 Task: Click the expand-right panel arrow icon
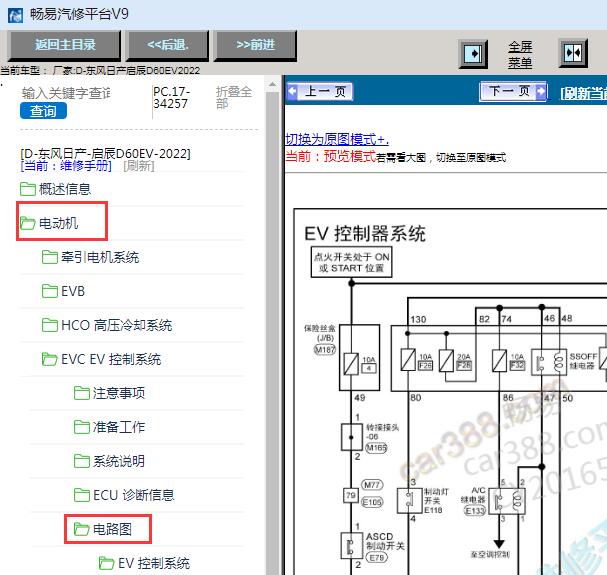[x=473, y=53]
